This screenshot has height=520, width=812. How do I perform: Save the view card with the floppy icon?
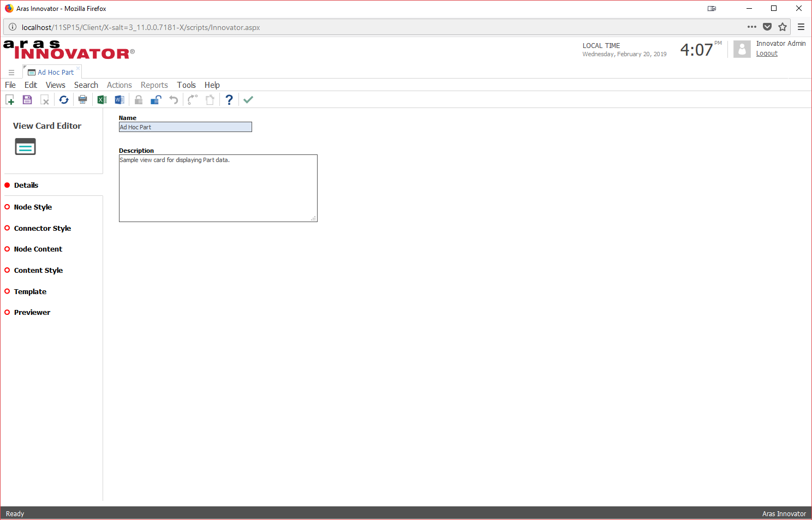point(27,100)
